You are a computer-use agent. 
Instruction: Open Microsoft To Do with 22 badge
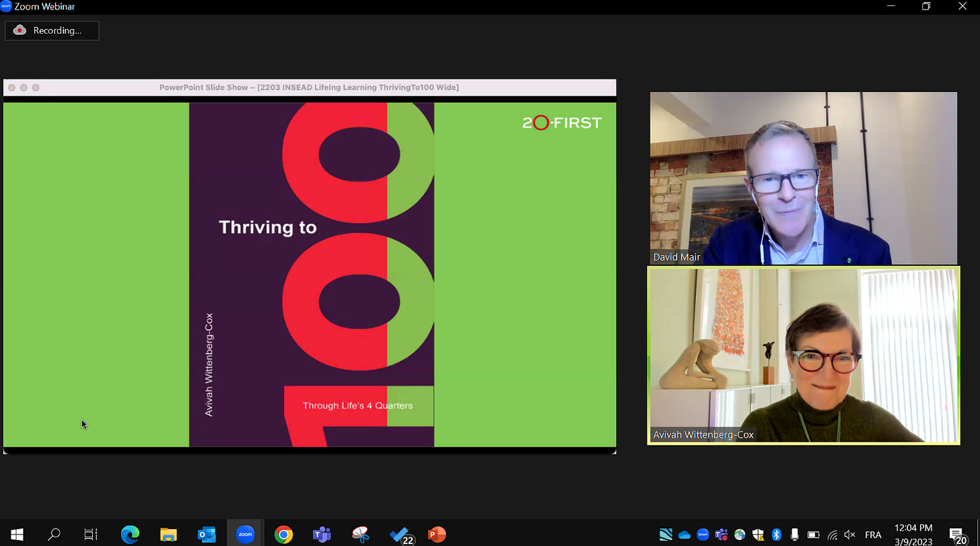(x=401, y=535)
